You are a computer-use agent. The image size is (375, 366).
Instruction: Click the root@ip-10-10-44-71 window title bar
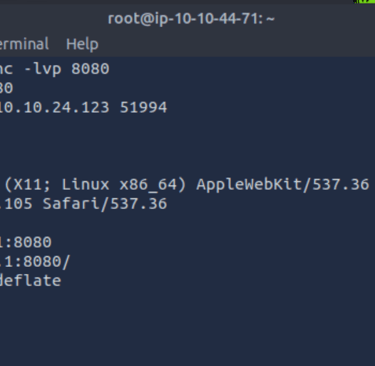[191, 18]
